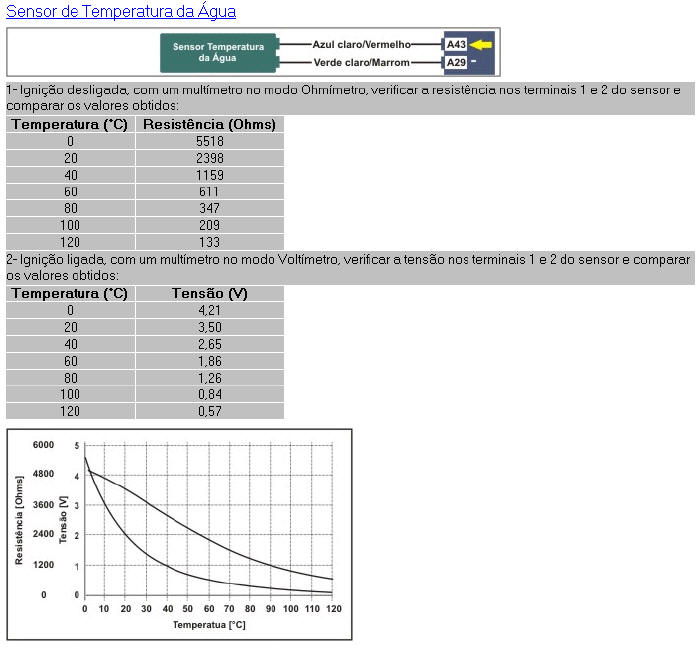The width and height of the screenshot is (698, 649).
Task: Click the Resistência (Ohms) column header
Action: [209, 124]
